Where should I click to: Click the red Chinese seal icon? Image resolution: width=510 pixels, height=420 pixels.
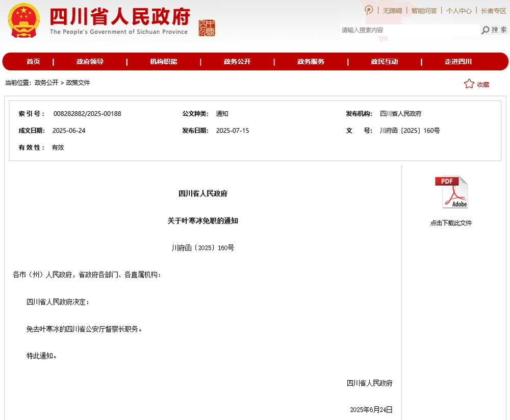(x=207, y=28)
